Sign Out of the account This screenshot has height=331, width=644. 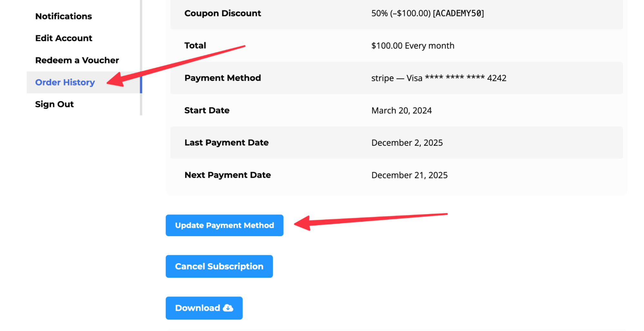pos(54,104)
